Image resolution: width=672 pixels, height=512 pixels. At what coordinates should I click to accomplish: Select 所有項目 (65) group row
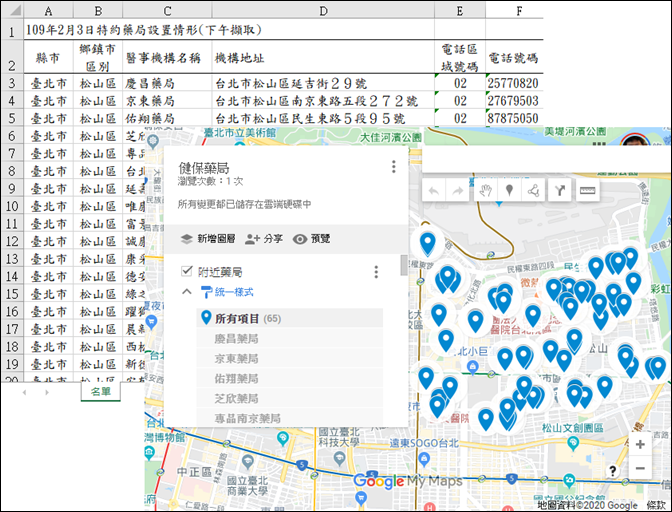point(290,318)
